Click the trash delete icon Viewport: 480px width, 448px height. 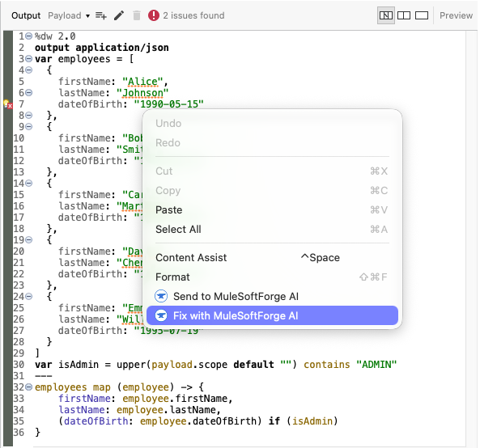pos(137,15)
